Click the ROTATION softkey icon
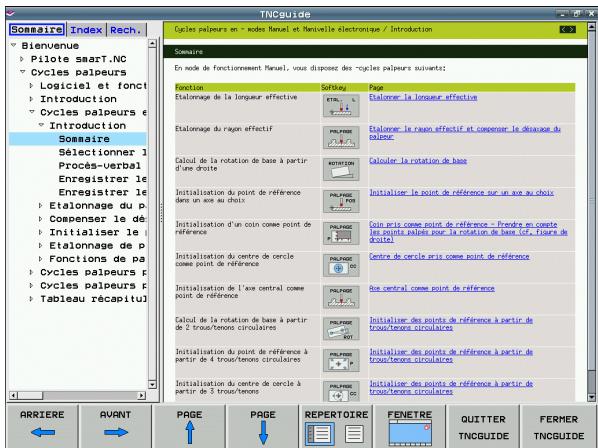The width and height of the screenshot is (598, 448). tap(341, 169)
